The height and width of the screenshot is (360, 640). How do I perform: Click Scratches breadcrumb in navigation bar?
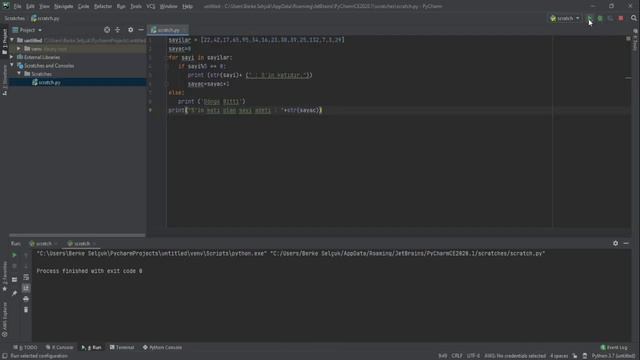click(x=15, y=18)
